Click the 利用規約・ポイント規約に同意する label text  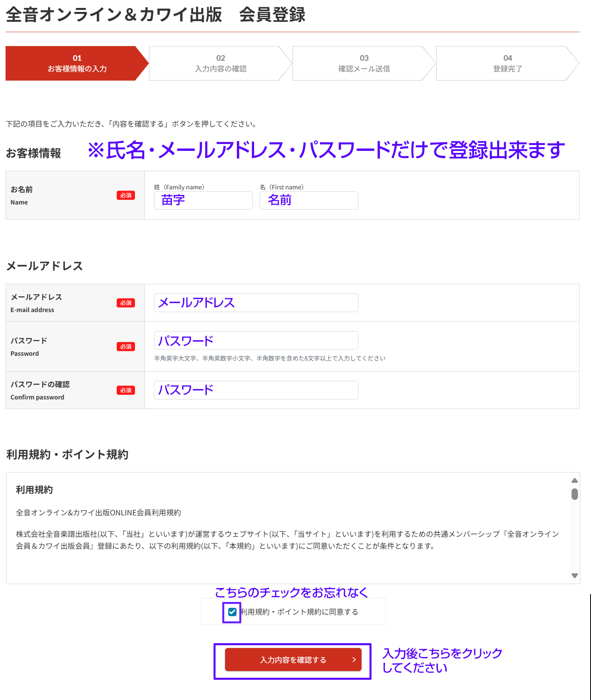tap(299, 612)
